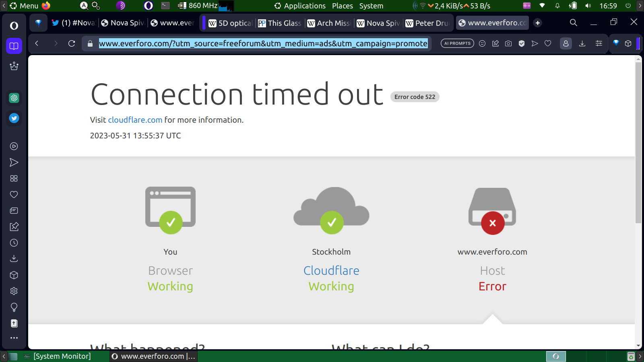
Task: Open the diamond extension icon in toolbar
Action: coord(616,43)
